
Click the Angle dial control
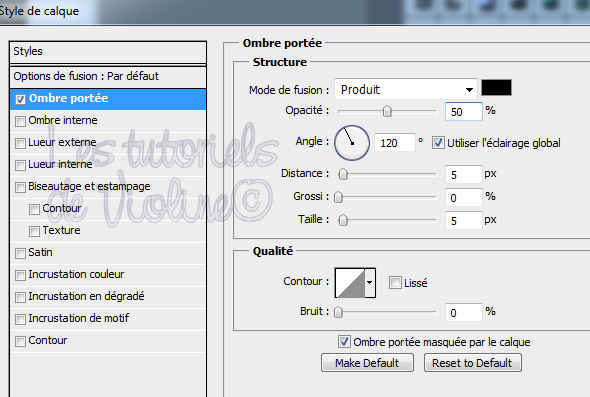tap(352, 143)
